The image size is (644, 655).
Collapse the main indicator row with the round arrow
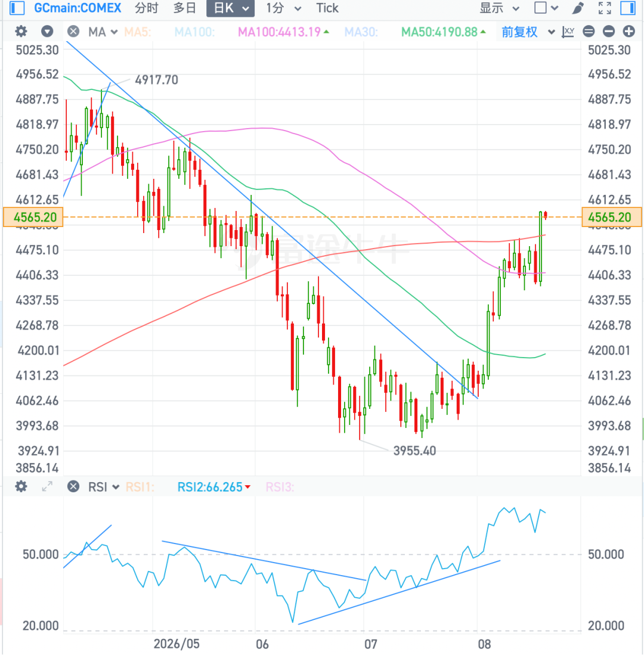click(x=47, y=32)
